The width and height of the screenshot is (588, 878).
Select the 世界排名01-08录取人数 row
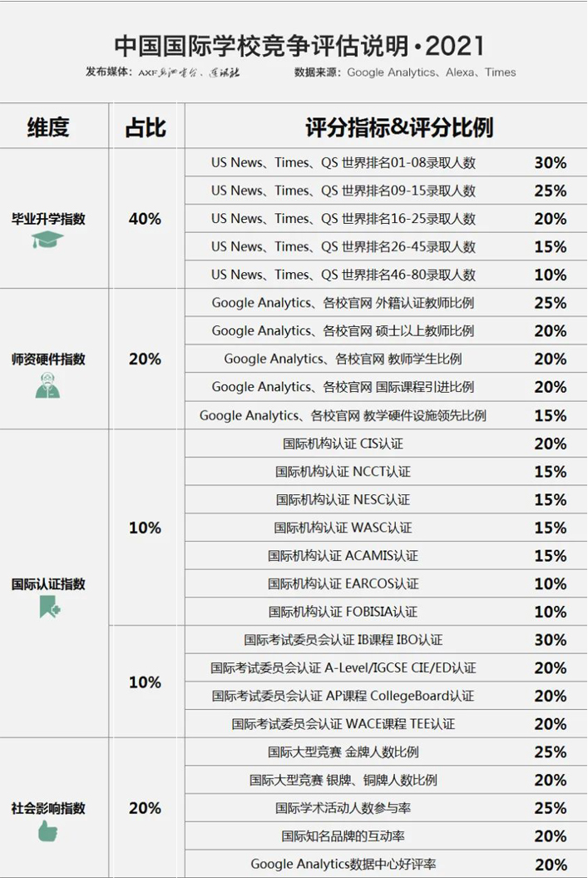(x=343, y=163)
